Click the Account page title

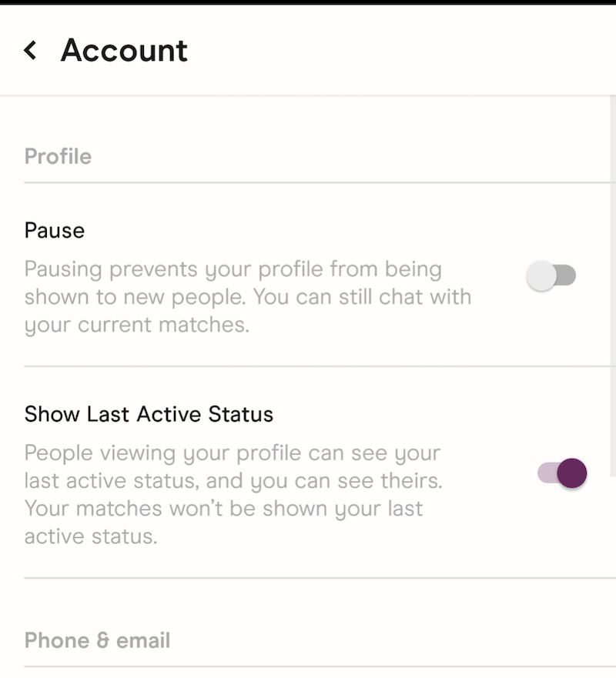pyautogui.click(x=124, y=51)
